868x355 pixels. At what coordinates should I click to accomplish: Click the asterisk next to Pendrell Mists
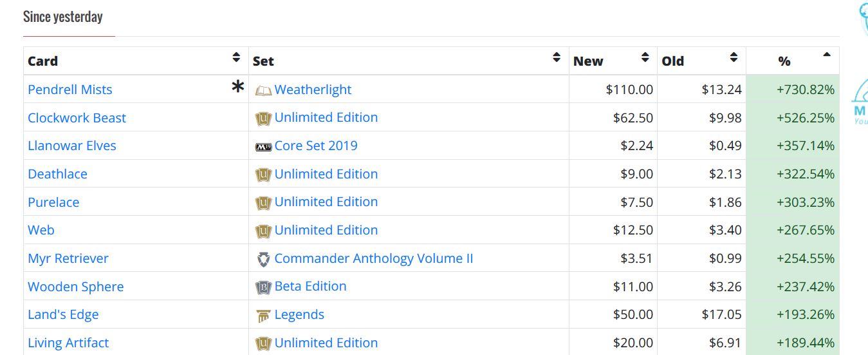click(x=238, y=87)
